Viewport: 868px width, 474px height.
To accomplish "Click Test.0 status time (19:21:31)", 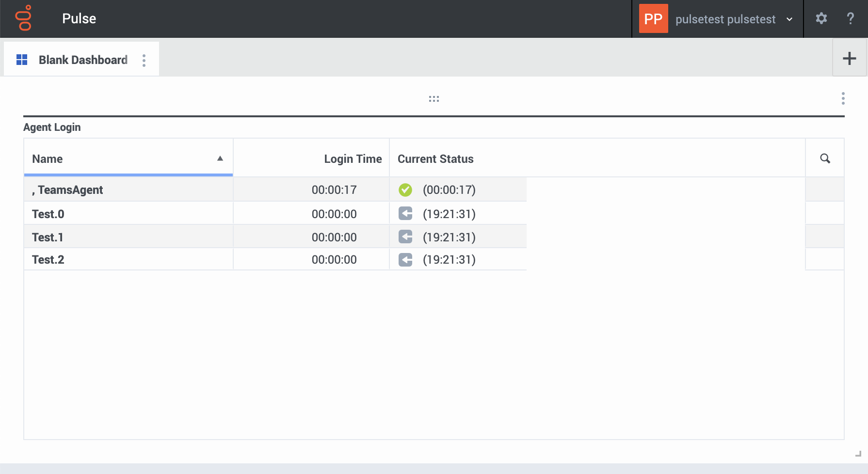I will tap(449, 214).
